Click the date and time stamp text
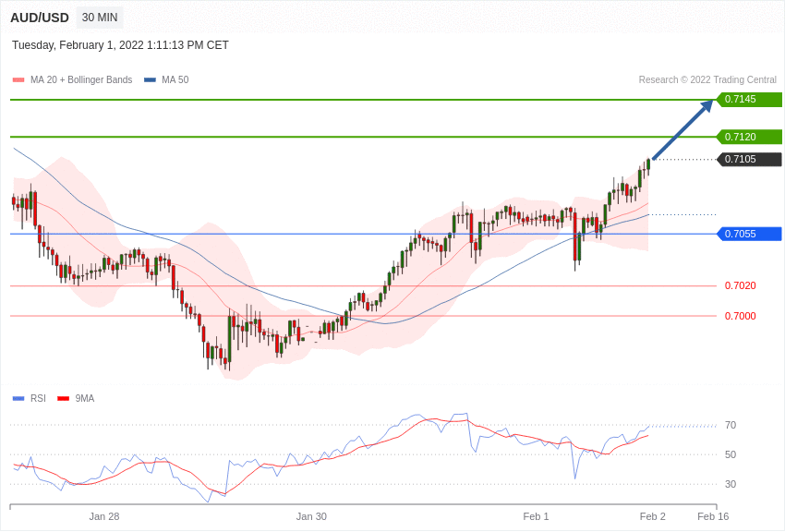Image resolution: width=785 pixels, height=532 pixels. [x=120, y=45]
